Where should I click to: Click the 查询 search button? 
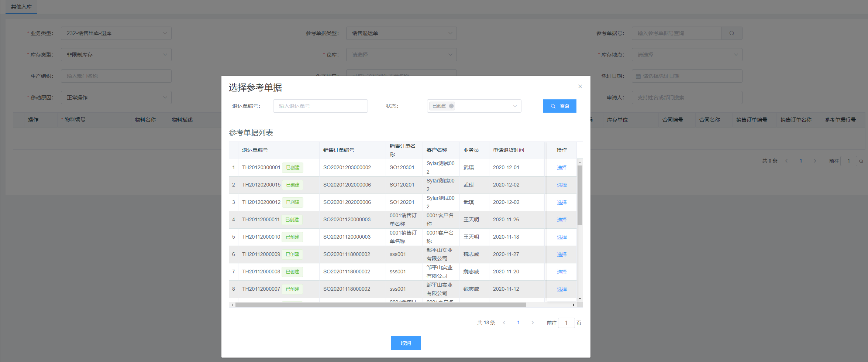click(x=559, y=106)
